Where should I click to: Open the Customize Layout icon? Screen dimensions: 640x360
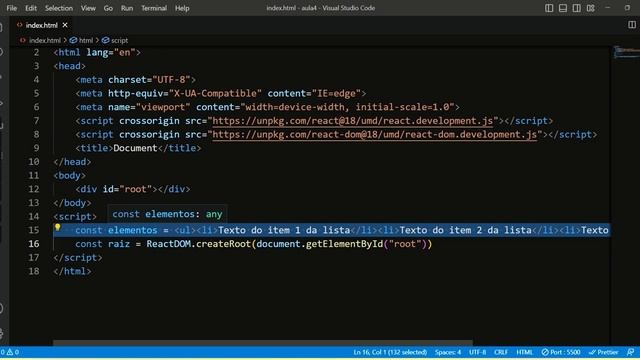591,8
